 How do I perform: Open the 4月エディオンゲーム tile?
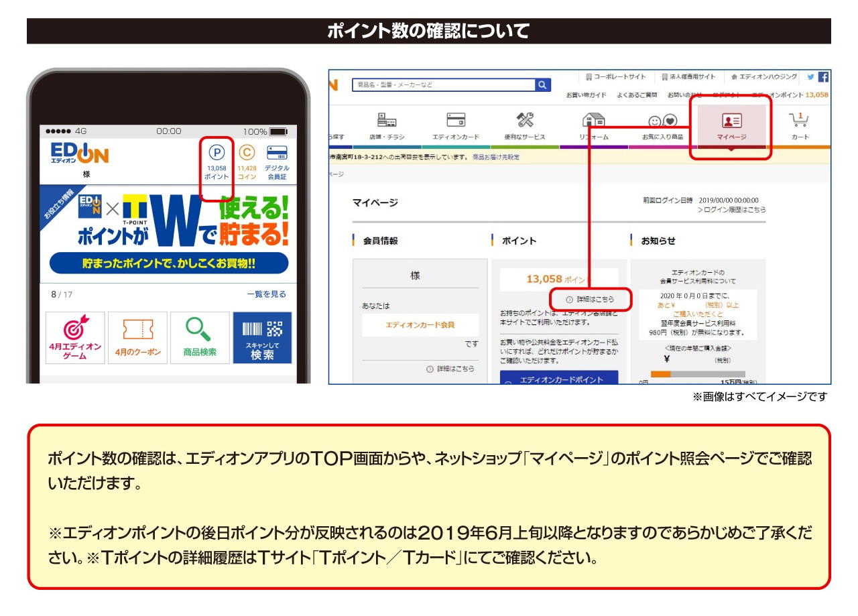coord(75,338)
